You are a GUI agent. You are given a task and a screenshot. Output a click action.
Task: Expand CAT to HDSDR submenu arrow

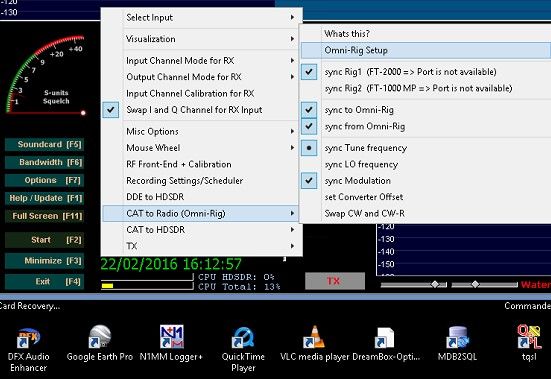(292, 229)
